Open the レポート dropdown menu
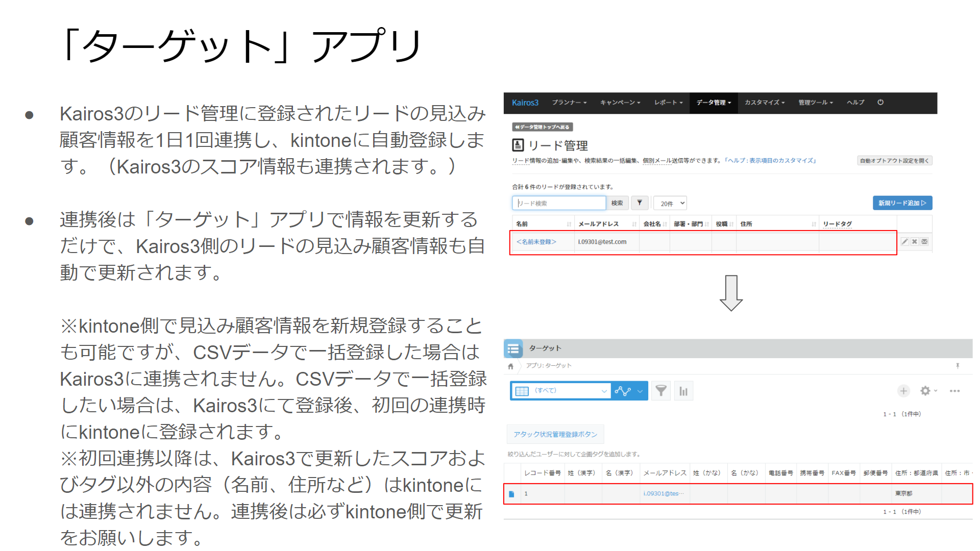The height and width of the screenshot is (551, 980). coord(668,103)
